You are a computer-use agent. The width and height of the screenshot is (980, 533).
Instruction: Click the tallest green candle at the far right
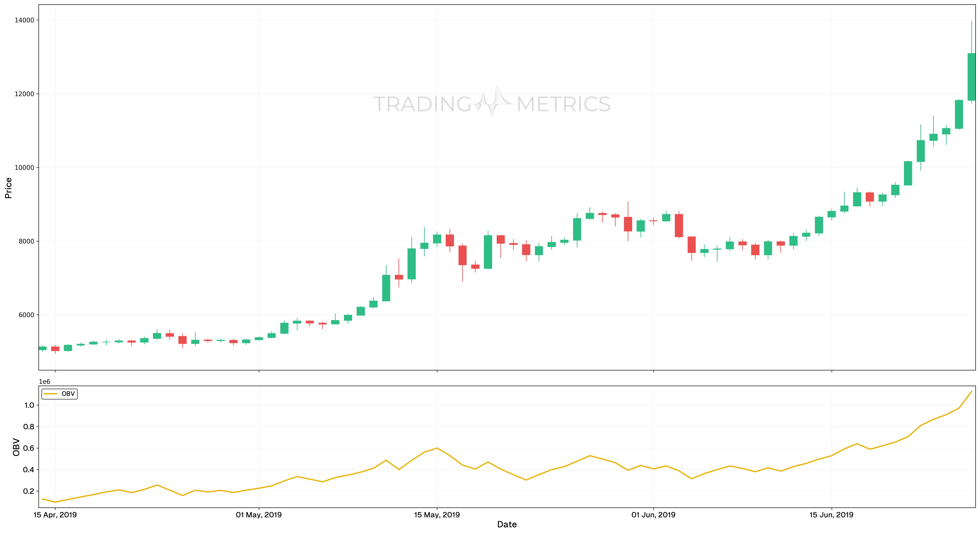(x=971, y=77)
